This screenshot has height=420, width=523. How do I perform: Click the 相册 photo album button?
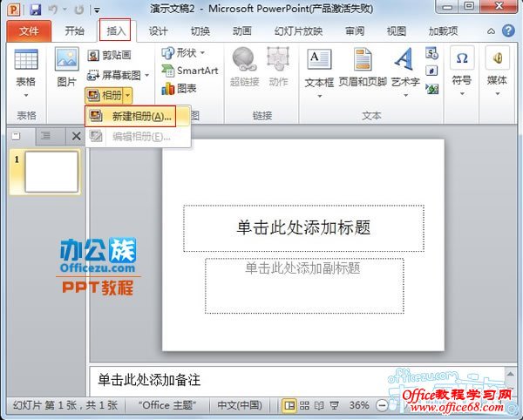[x=104, y=96]
